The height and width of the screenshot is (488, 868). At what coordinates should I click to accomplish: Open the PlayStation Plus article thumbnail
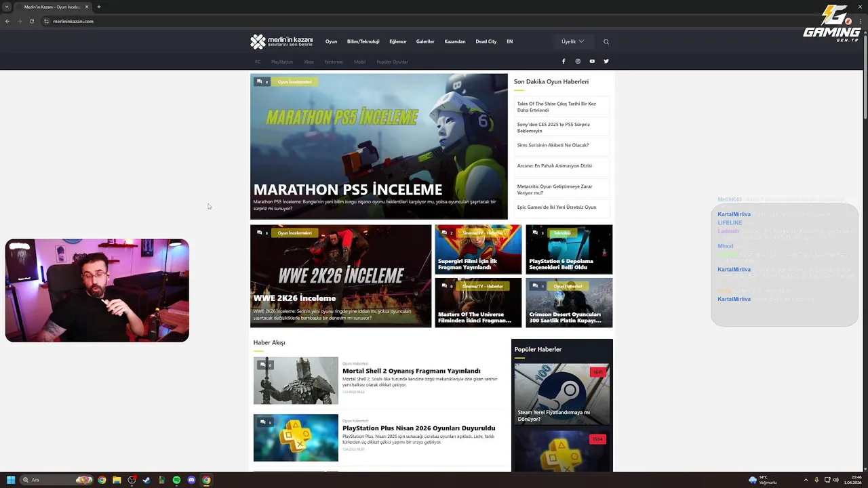click(296, 438)
